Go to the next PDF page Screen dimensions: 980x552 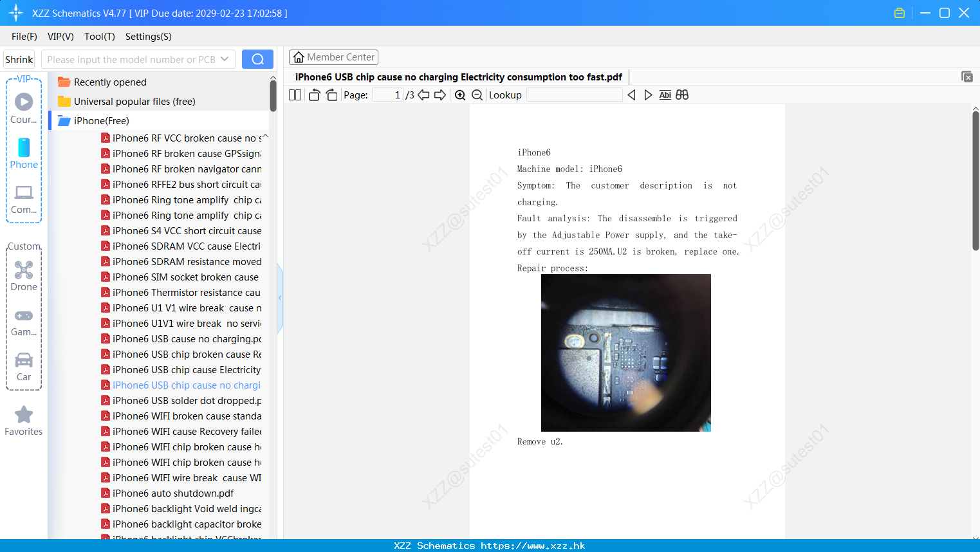(440, 95)
